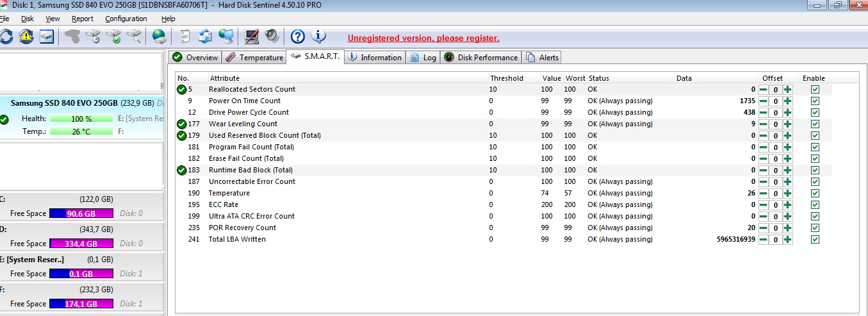Click the 'Unregistered version, please register' link
The height and width of the screenshot is (316, 868).
click(423, 38)
